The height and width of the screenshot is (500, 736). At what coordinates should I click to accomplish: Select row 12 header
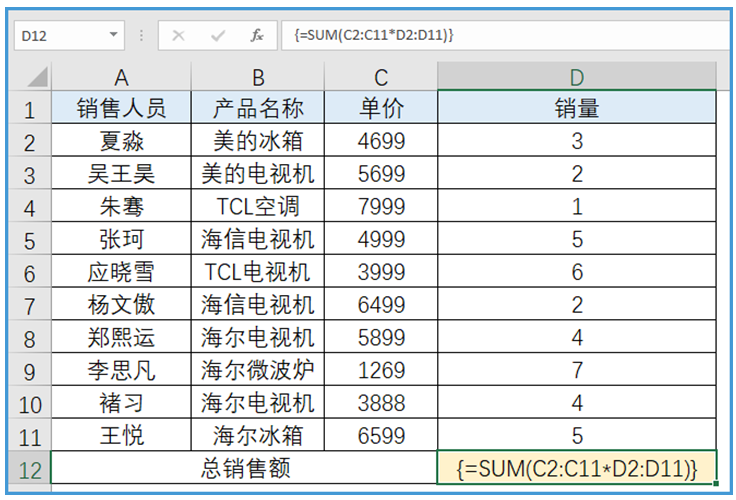(x=30, y=468)
